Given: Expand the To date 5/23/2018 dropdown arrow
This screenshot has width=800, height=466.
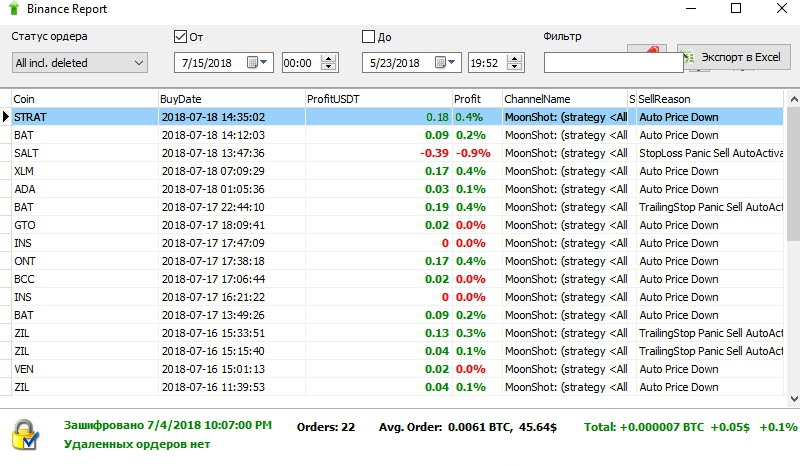Looking at the screenshot, I should pos(452,62).
